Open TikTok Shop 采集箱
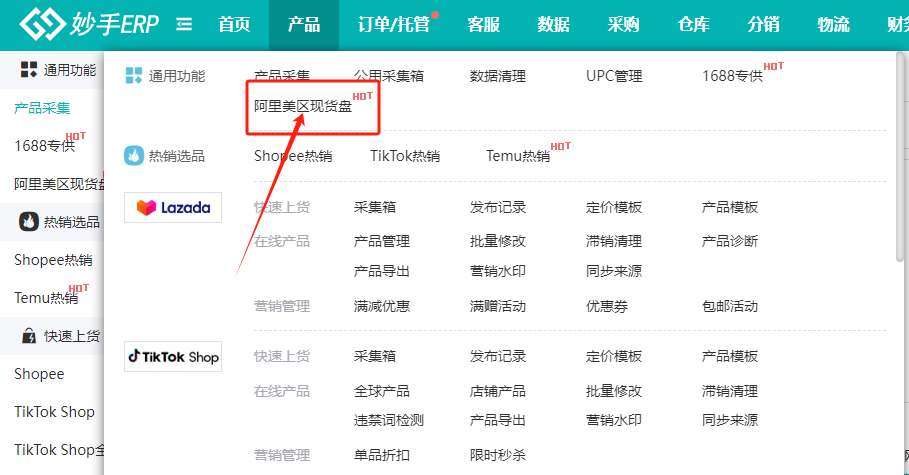Image resolution: width=909 pixels, height=475 pixels. click(x=375, y=356)
